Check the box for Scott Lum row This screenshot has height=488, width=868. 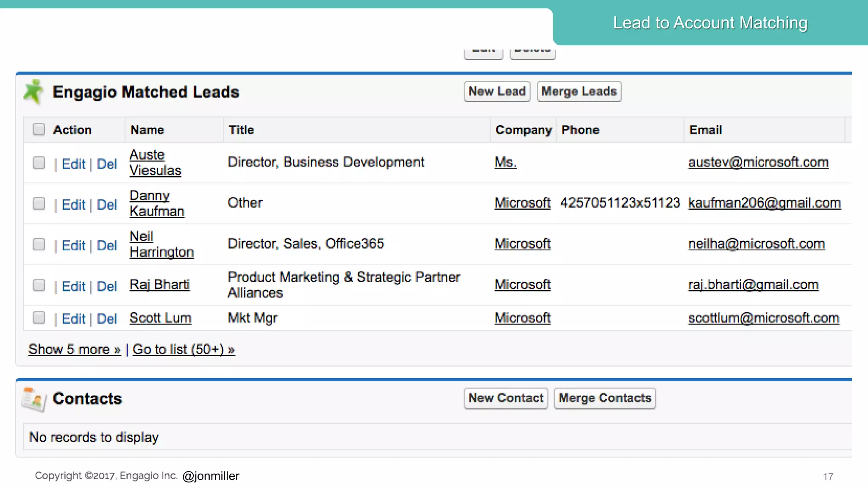(39, 317)
